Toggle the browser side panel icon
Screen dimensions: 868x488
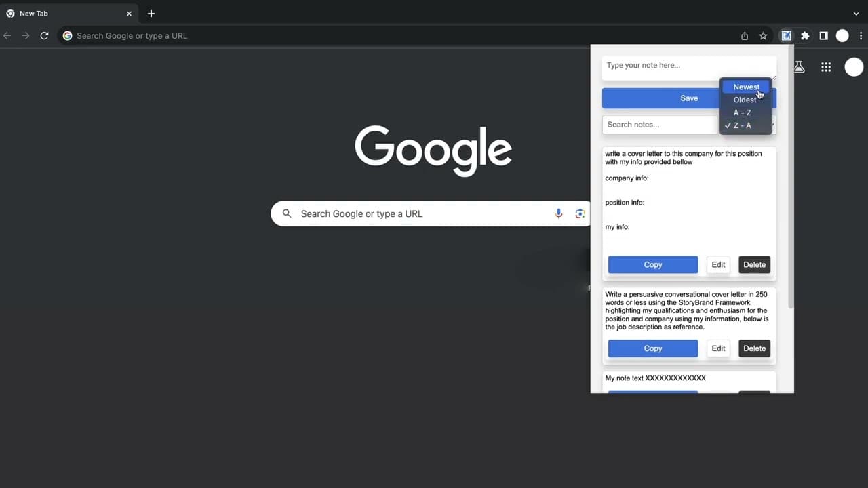click(x=823, y=36)
